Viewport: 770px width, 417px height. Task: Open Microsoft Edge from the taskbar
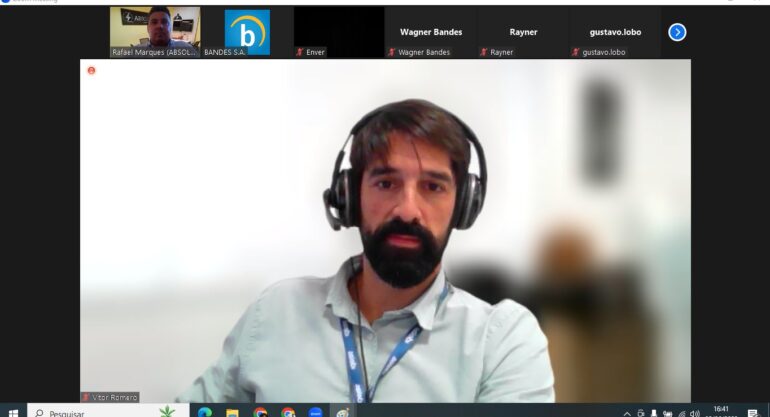click(205, 412)
